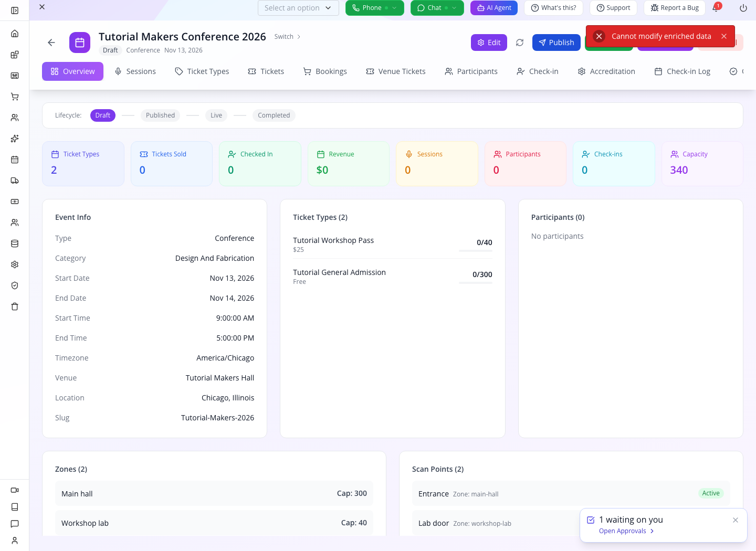Click the Tutorial General Admission progress bar
This screenshot has height=551, width=756.
[476, 283]
